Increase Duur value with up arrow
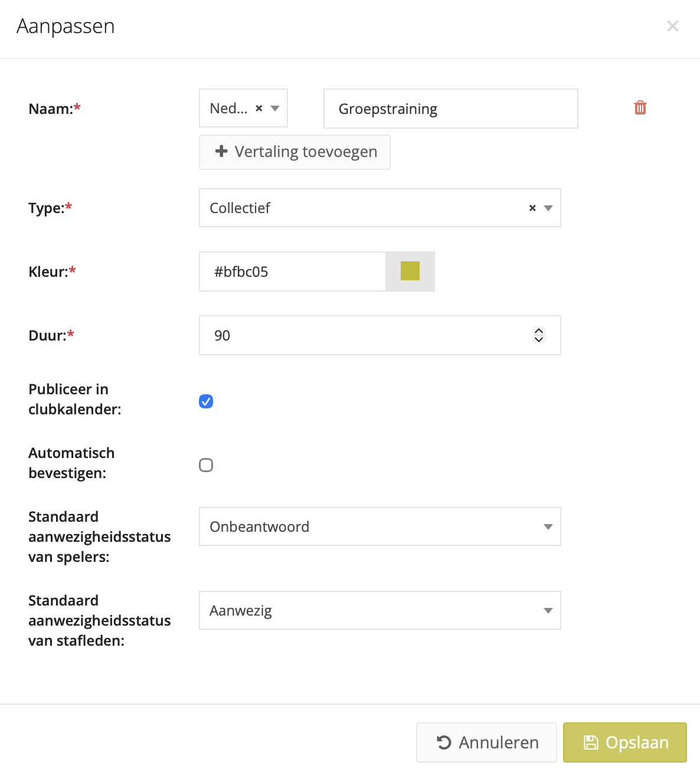This screenshot has height=772, width=700. click(539, 331)
